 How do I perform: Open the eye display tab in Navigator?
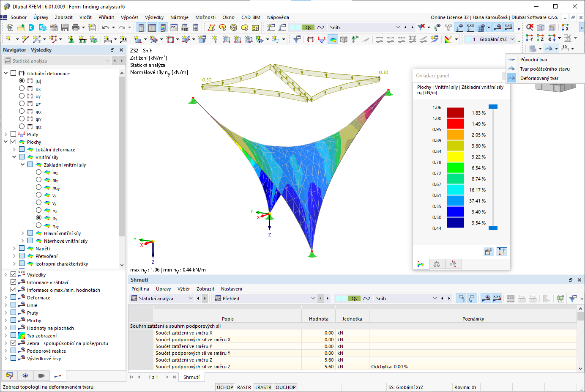(x=25, y=376)
